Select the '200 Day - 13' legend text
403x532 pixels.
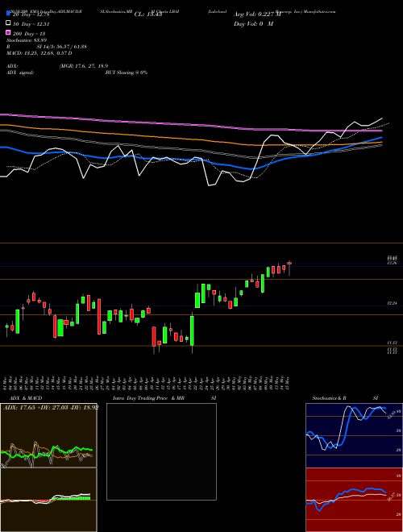click(x=29, y=34)
